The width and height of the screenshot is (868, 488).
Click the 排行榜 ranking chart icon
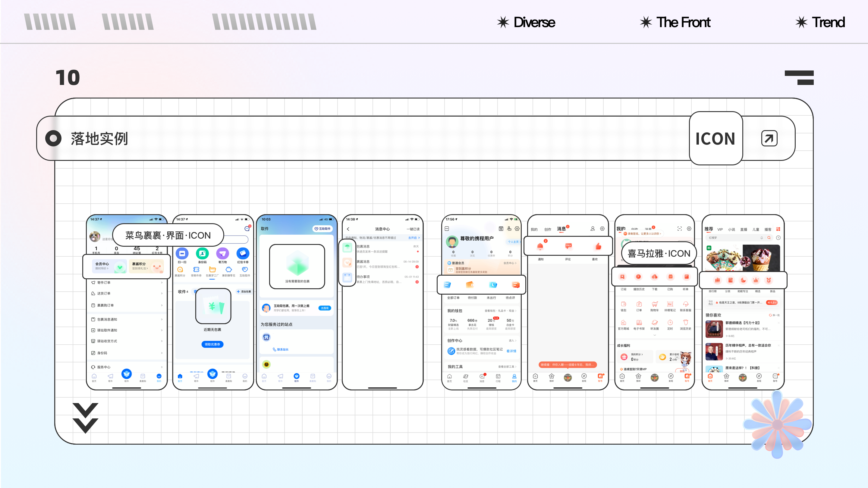coord(717,280)
